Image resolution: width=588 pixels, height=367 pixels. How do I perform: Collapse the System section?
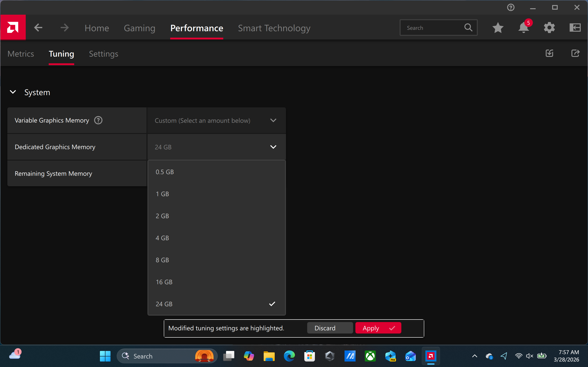pyautogui.click(x=13, y=92)
